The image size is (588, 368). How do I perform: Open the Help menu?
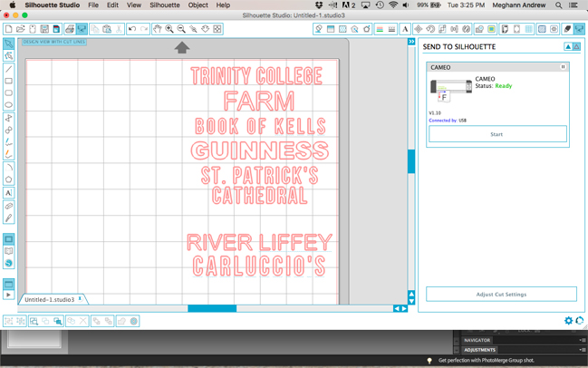click(x=223, y=5)
